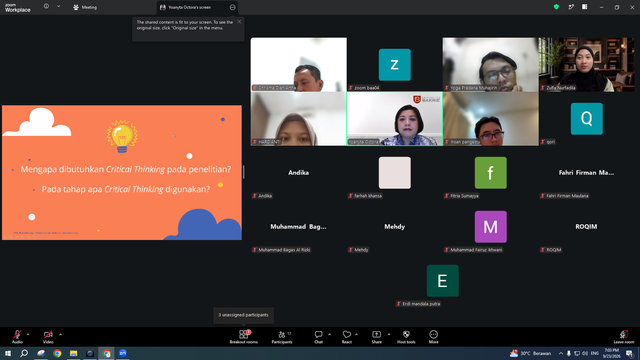This screenshot has height=360, width=640.
Task: Start sharing with the Share icon
Action: (376, 337)
